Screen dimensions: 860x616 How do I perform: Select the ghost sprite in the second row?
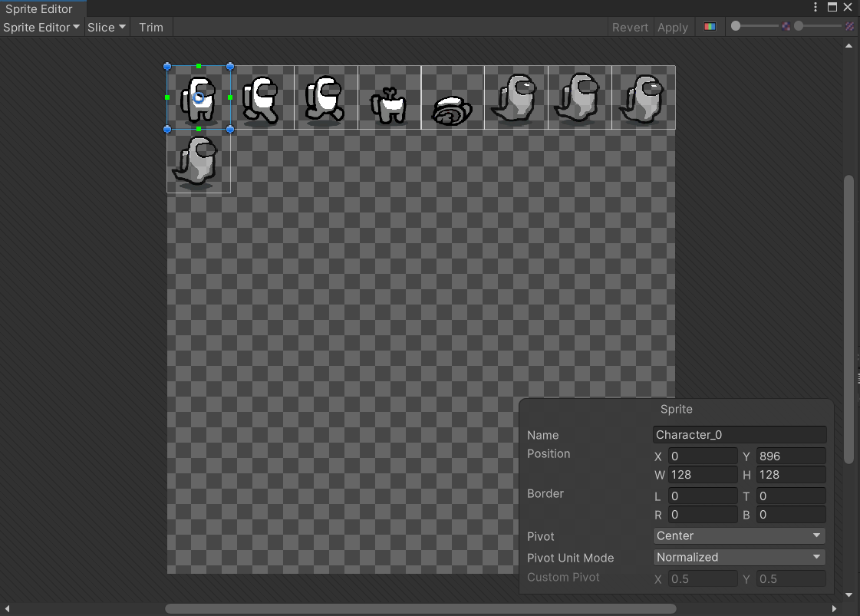click(199, 161)
